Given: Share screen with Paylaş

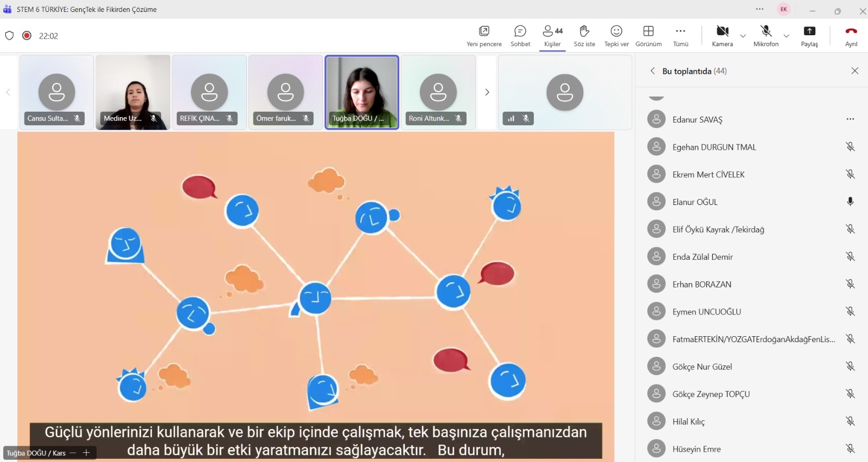Looking at the screenshot, I should click(809, 36).
